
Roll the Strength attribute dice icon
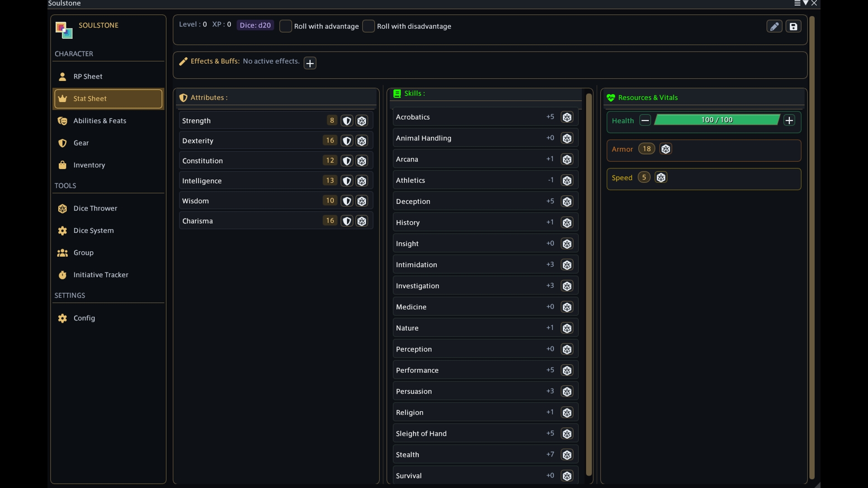[362, 121]
